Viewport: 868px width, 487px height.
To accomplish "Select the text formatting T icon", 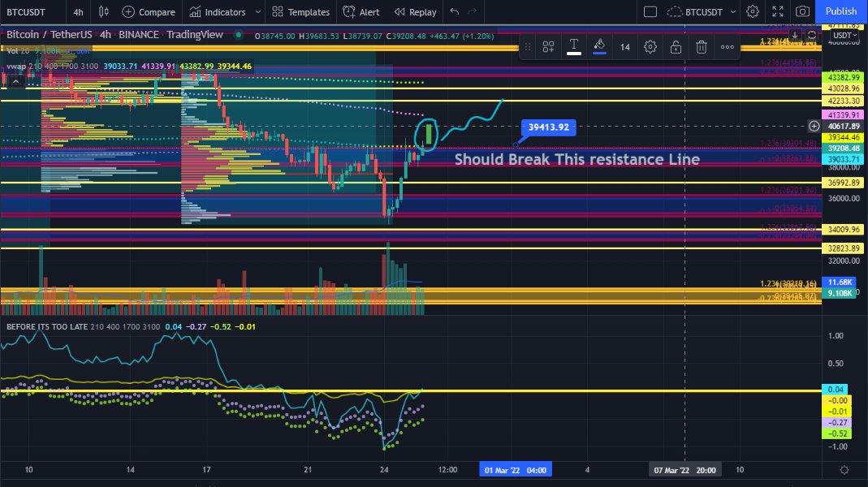I will (574, 46).
